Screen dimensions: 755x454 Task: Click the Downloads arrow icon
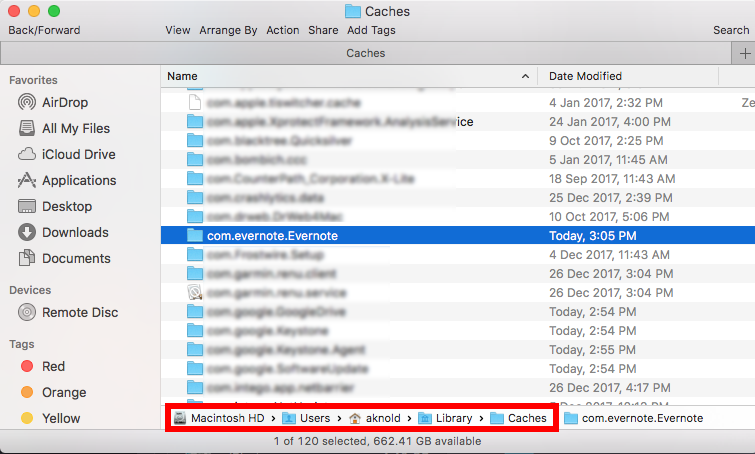click(x=27, y=232)
